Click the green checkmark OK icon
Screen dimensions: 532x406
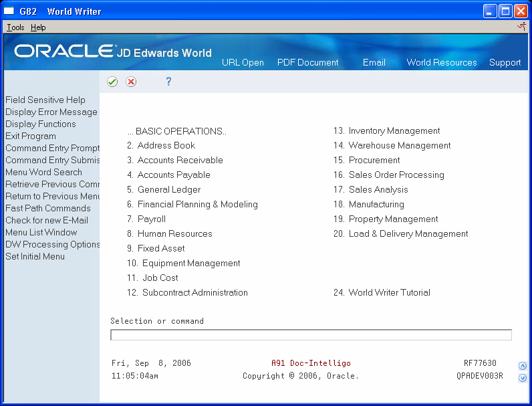[112, 82]
